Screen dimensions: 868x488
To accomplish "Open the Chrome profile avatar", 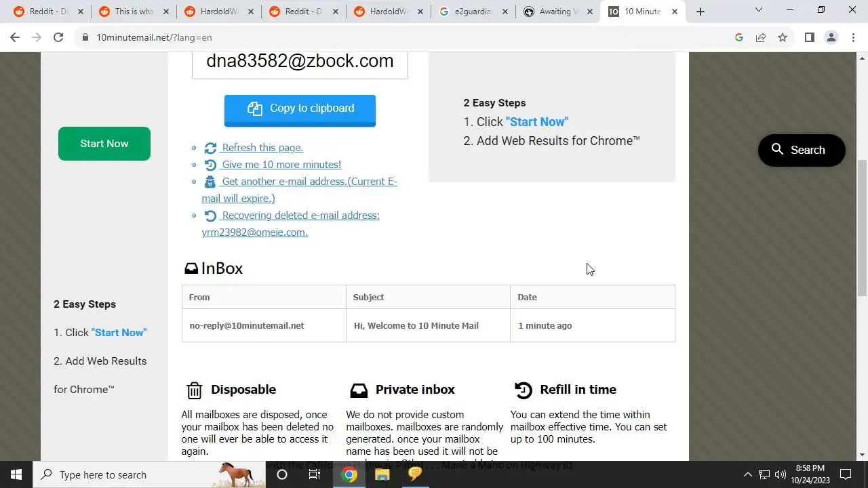I will [x=831, y=37].
